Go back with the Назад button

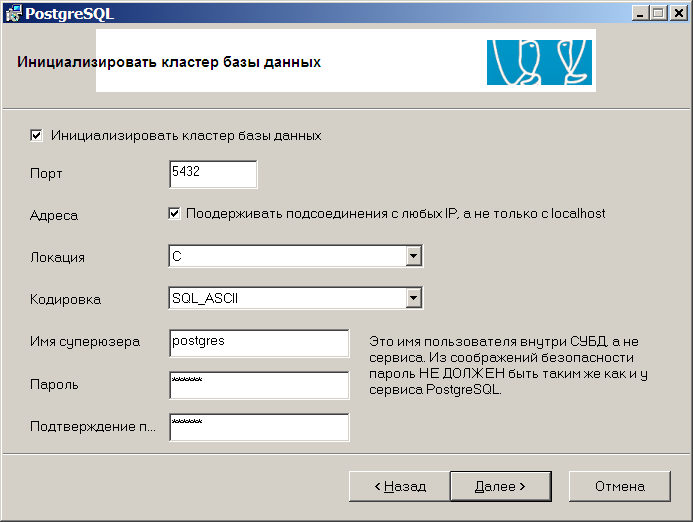pyautogui.click(x=400, y=486)
